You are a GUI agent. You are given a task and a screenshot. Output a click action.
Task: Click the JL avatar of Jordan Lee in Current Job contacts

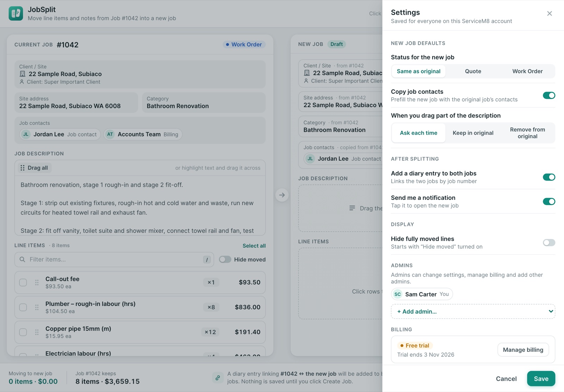(26, 134)
